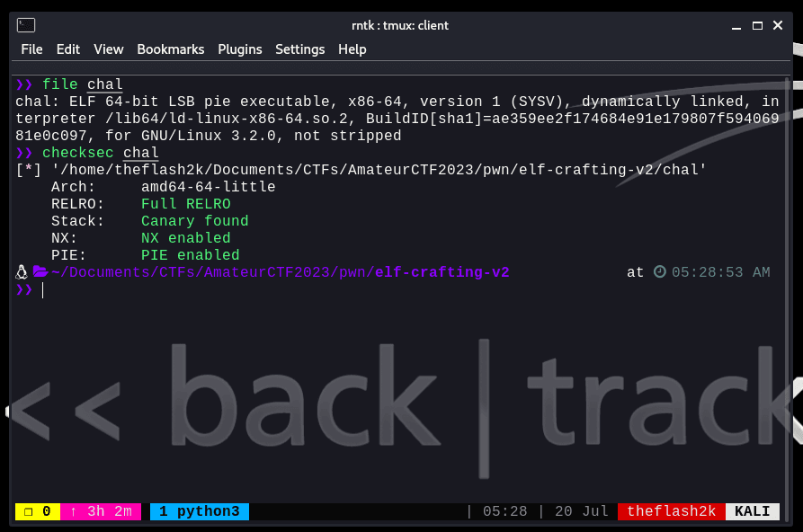
Task: Click the clock icon beside 05:28:53 AM
Action: (659, 272)
